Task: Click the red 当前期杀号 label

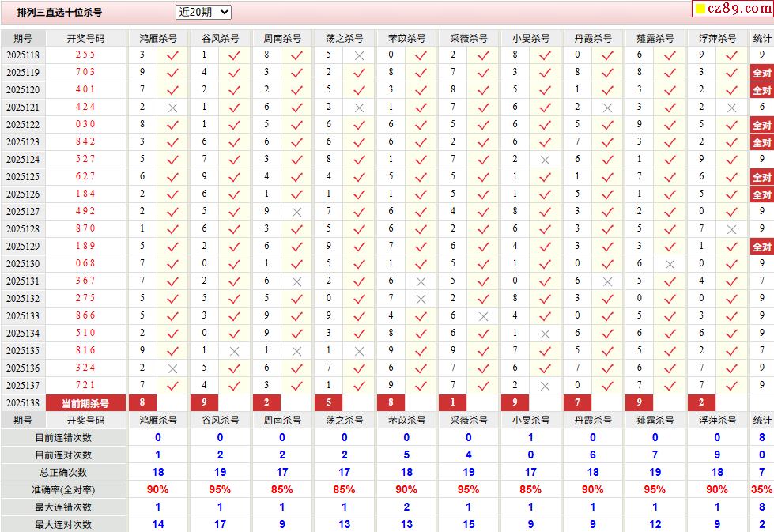Action: [x=85, y=403]
